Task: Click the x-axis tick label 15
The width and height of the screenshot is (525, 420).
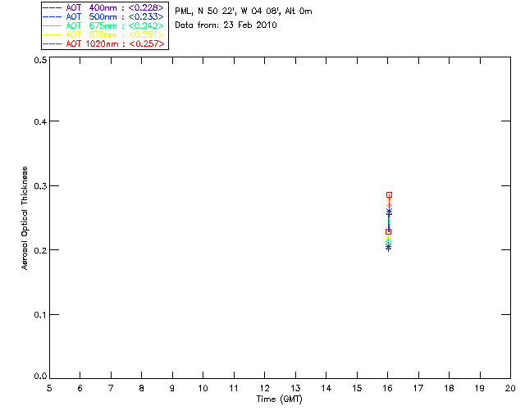Action: (357, 389)
